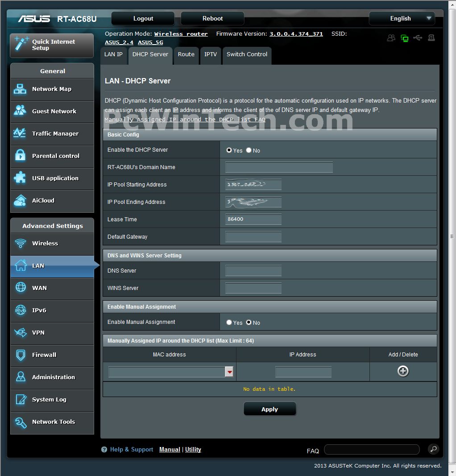Open the Firewall shield icon
The height and width of the screenshot is (476, 456).
(x=21, y=355)
